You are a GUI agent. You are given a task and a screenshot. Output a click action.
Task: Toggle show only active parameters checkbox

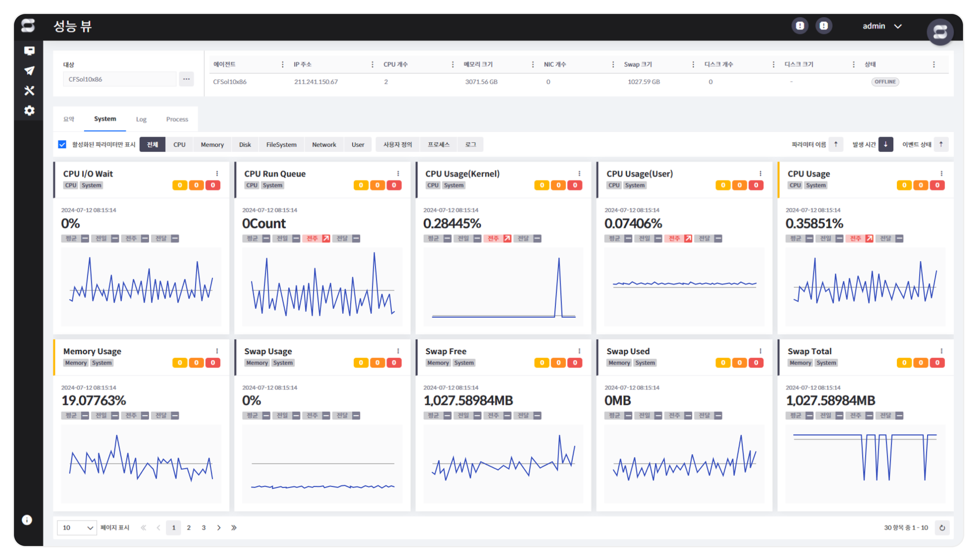pyautogui.click(x=62, y=145)
